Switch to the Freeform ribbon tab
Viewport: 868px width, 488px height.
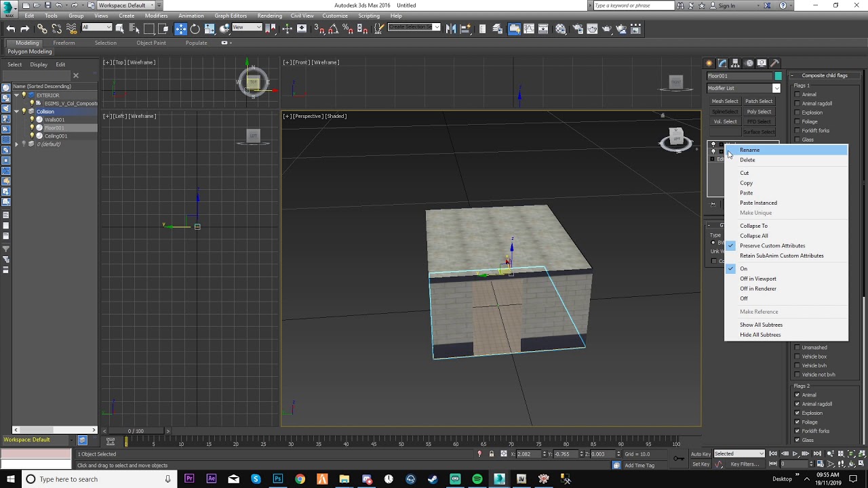(64, 43)
